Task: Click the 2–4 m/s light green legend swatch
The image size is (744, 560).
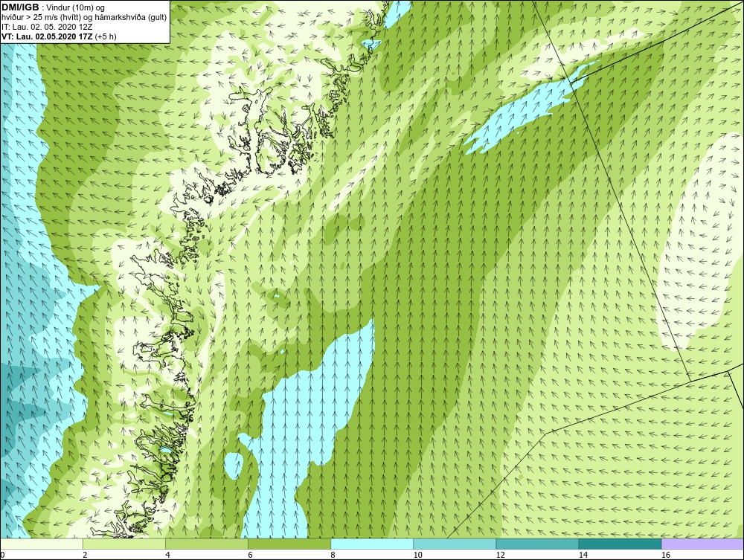Action: [124, 544]
